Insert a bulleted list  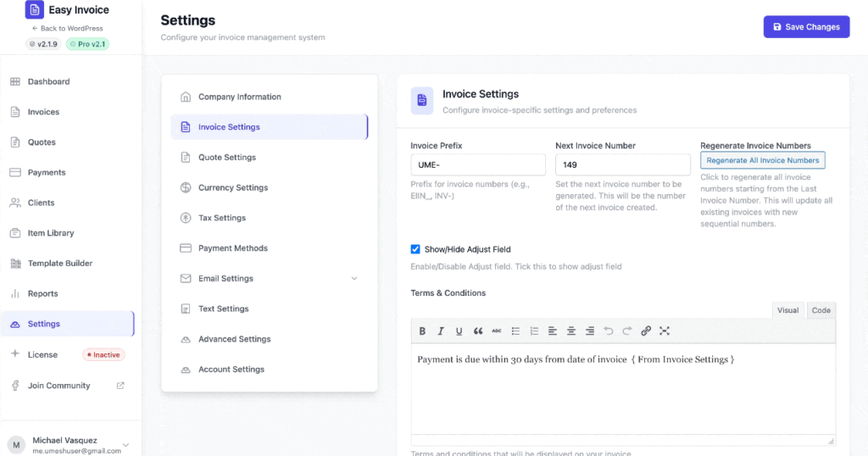[x=515, y=331]
